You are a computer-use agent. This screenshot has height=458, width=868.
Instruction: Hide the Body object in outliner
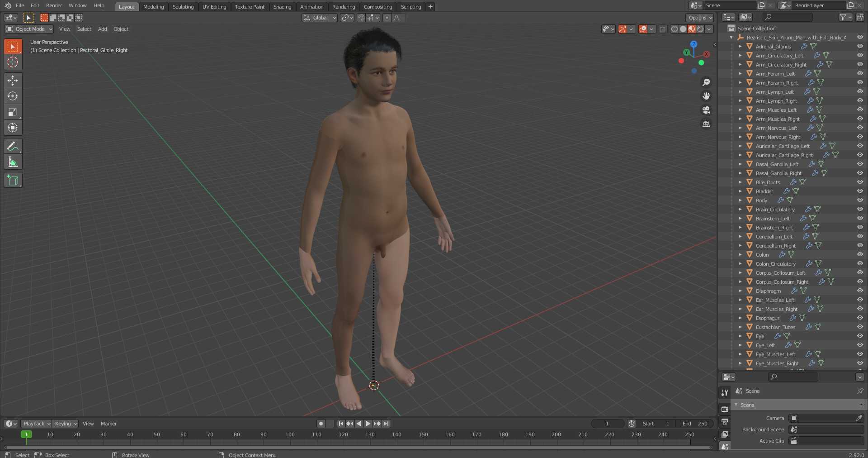click(860, 200)
